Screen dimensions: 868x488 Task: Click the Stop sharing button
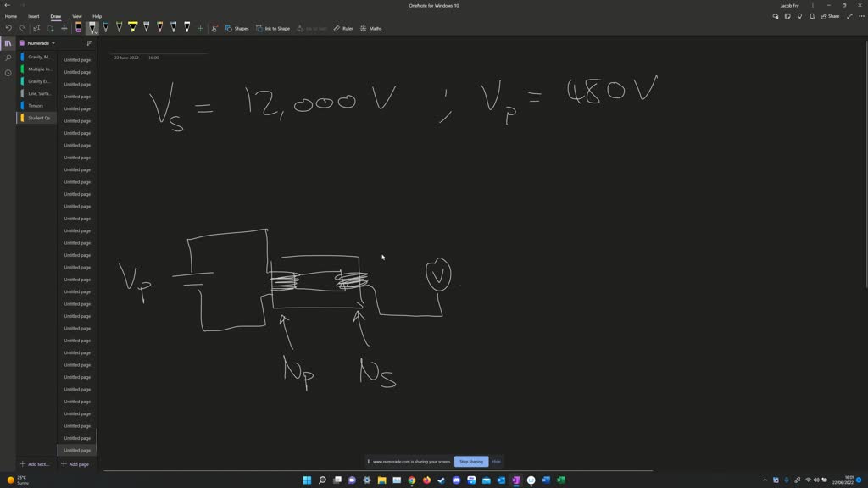coord(470,461)
